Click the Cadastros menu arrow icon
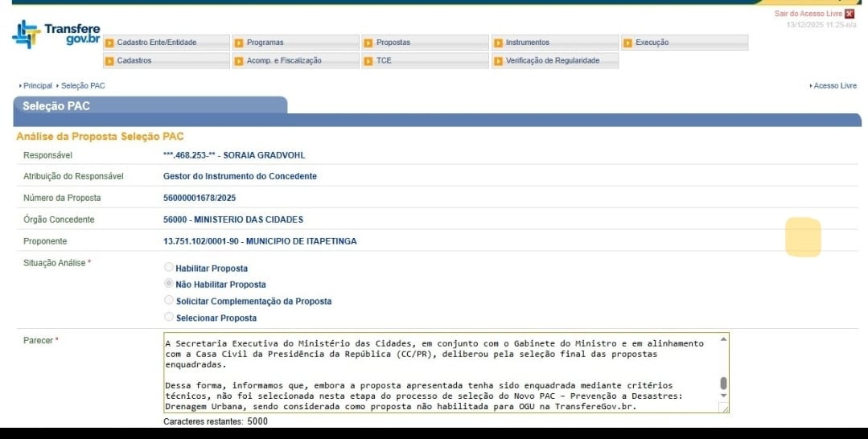 [x=109, y=61]
